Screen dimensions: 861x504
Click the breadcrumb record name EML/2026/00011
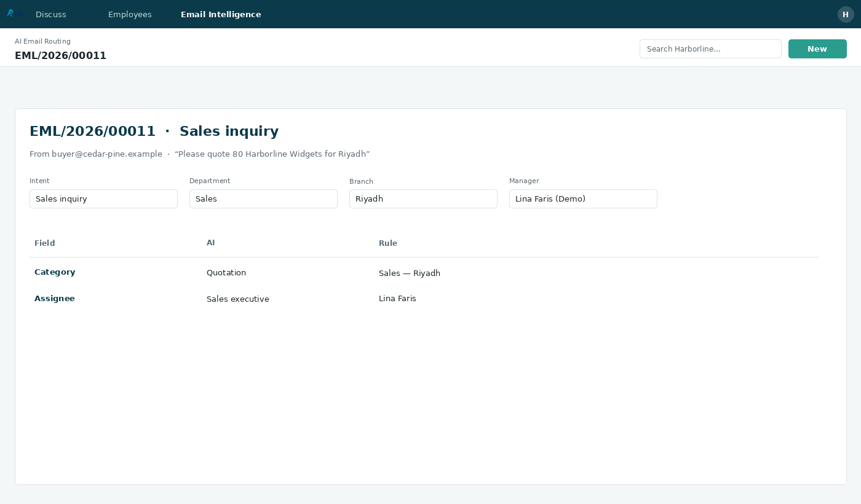coord(60,55)
